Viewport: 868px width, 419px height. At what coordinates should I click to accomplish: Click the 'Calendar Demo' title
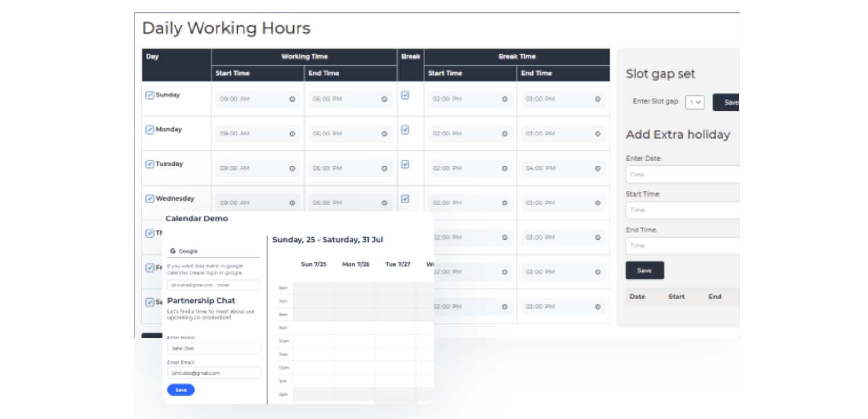pos(197,218)
